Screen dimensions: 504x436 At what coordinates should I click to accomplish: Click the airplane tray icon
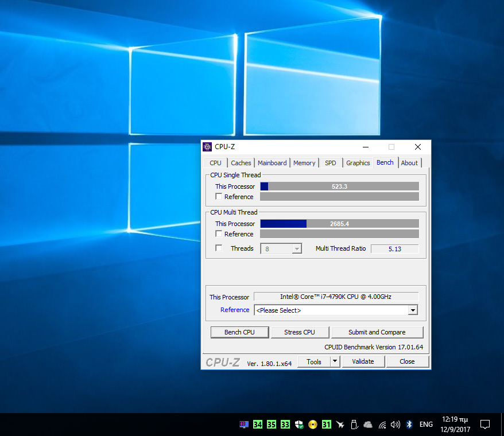pos(340,425)
